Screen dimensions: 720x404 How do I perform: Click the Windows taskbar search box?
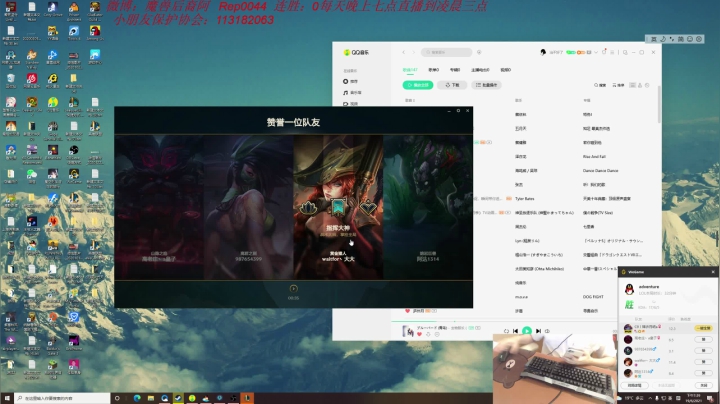pyautogui.click(x=62, y=398)
